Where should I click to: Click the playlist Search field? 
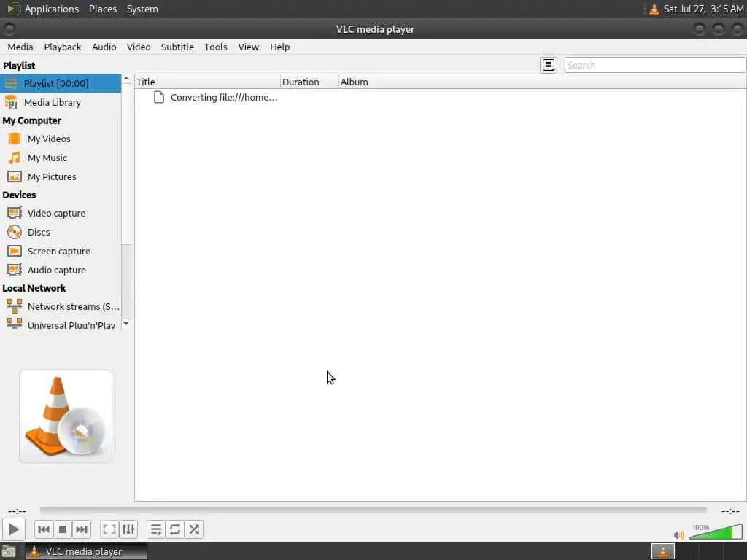pos(655,65)
